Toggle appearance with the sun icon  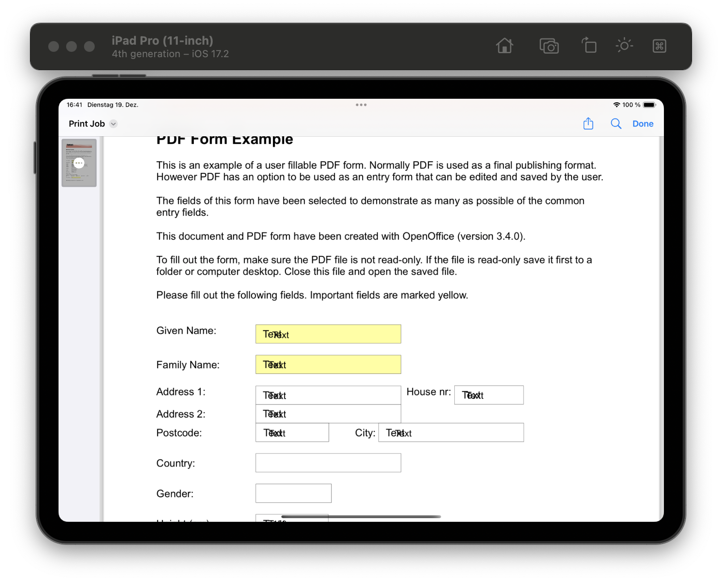click(x=624, y=46)
